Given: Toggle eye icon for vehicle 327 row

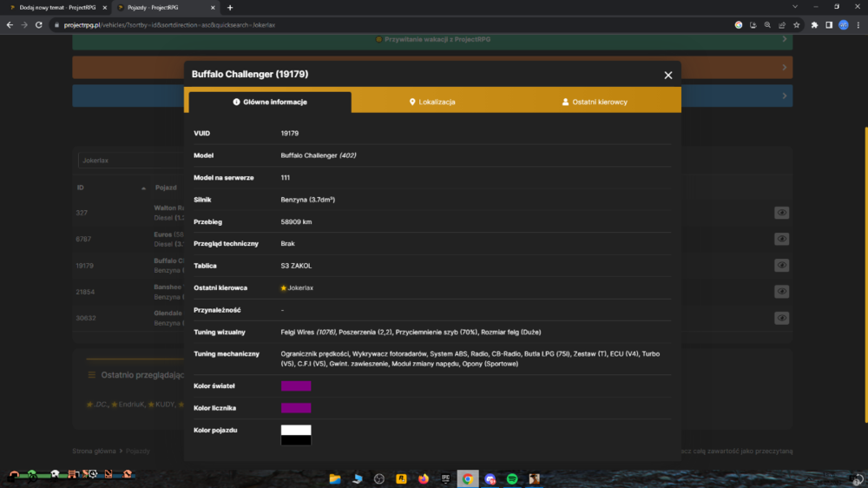Looking at the screenshot, I should (x=782, y=213).
